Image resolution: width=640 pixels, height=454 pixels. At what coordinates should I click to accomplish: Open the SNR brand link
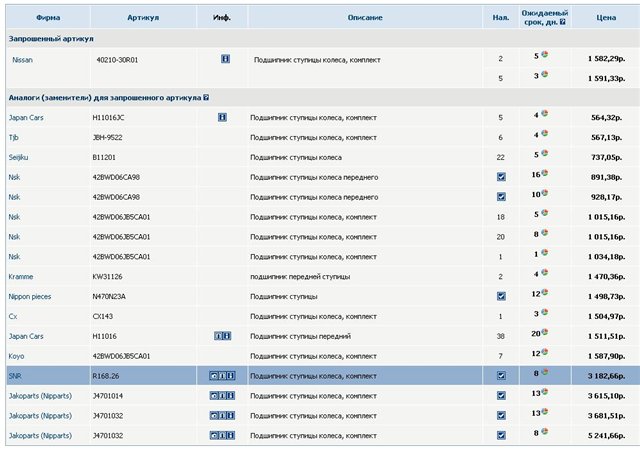(x=15, y=376)
